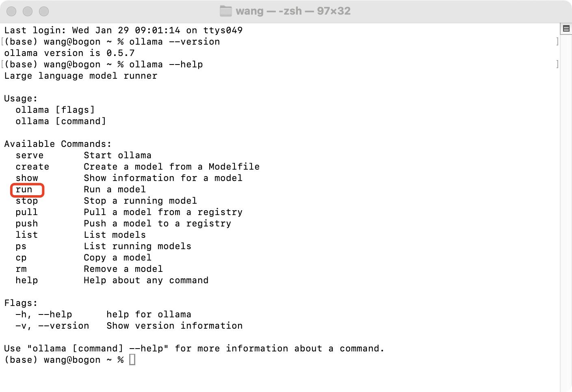Click the "pull" command name
The image size is (572, 392).
click(26, 212)
